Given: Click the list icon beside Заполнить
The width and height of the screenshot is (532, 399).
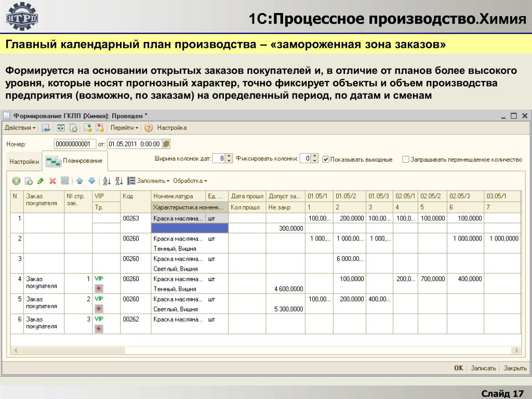Looking at the screenshot, I should (x=131, y=181).
